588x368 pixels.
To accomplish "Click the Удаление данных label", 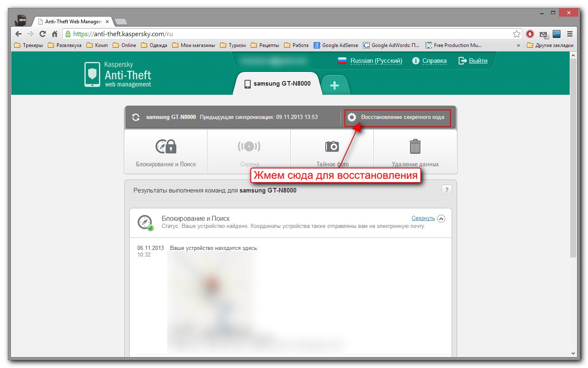I will point(415,164).
